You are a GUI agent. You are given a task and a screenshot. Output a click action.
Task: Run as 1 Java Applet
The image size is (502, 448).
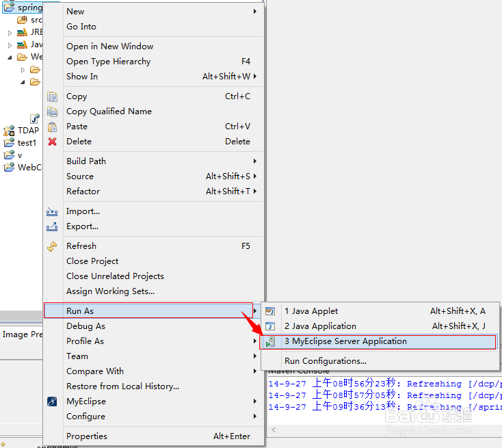(x=380, y=311)
